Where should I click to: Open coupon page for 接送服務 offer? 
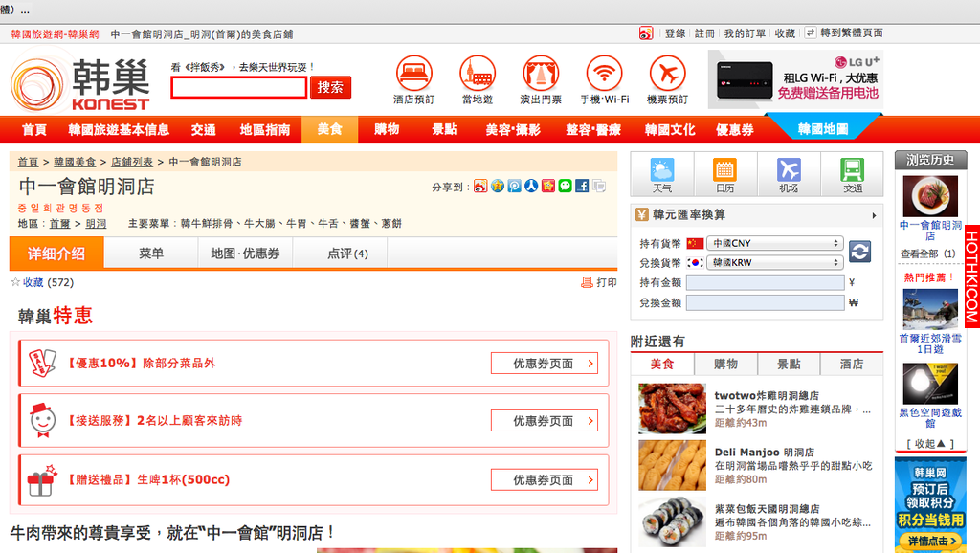[545, 421]
